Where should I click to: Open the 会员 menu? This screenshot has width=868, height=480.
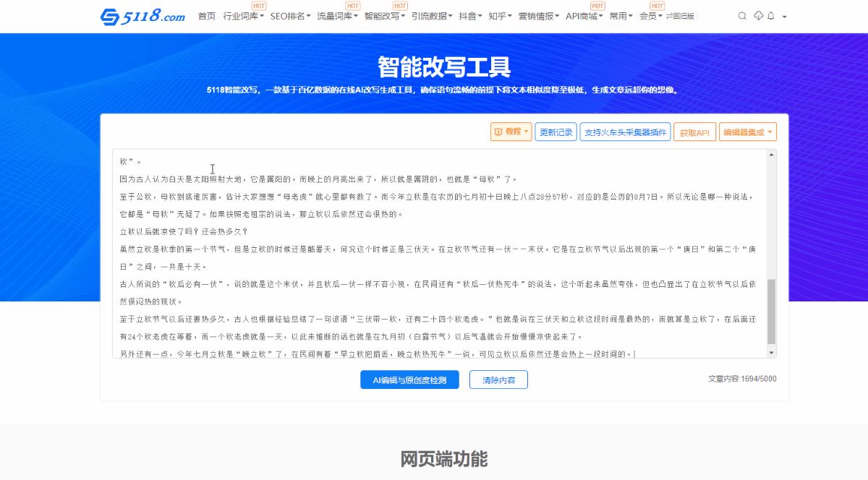(x=651, y=16)
